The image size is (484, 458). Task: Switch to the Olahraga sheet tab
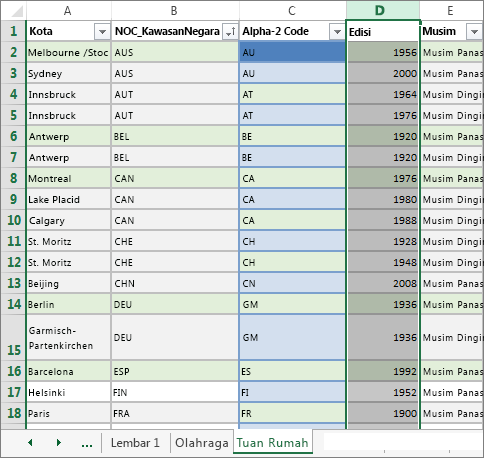(x=202, y=443)
